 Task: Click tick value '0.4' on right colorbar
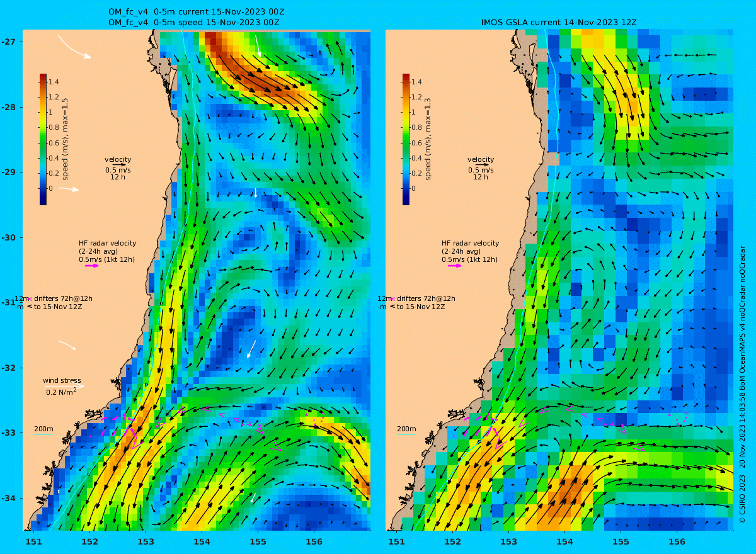pos(417,158)
